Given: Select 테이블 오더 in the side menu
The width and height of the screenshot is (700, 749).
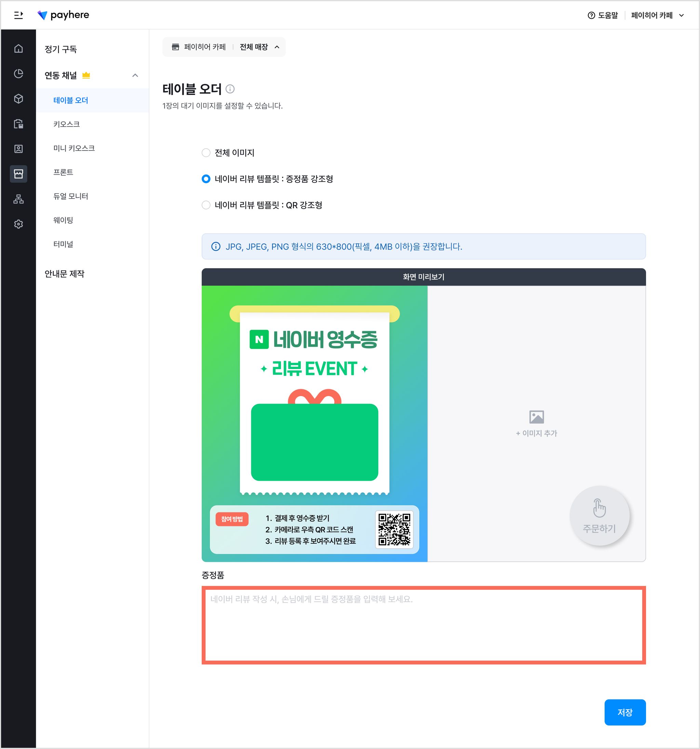Looking at the screenshot, I should pos(92,100).
